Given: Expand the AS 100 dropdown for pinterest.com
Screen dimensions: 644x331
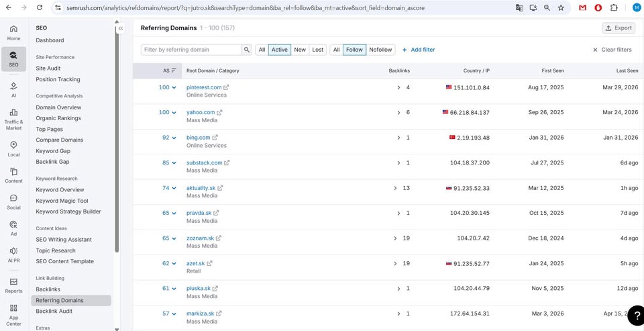Looking at the screenshot, I should (168, 87).
